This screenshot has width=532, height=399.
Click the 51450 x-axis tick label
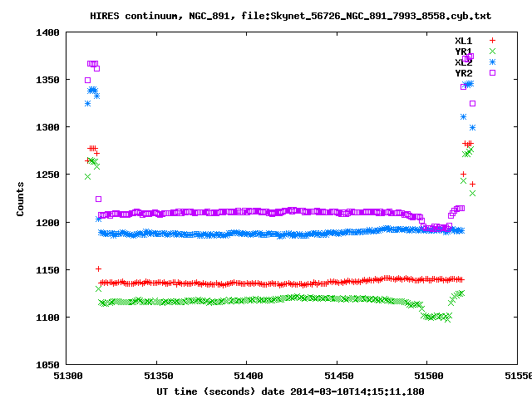pyautogui.click(x=339, y=376)
